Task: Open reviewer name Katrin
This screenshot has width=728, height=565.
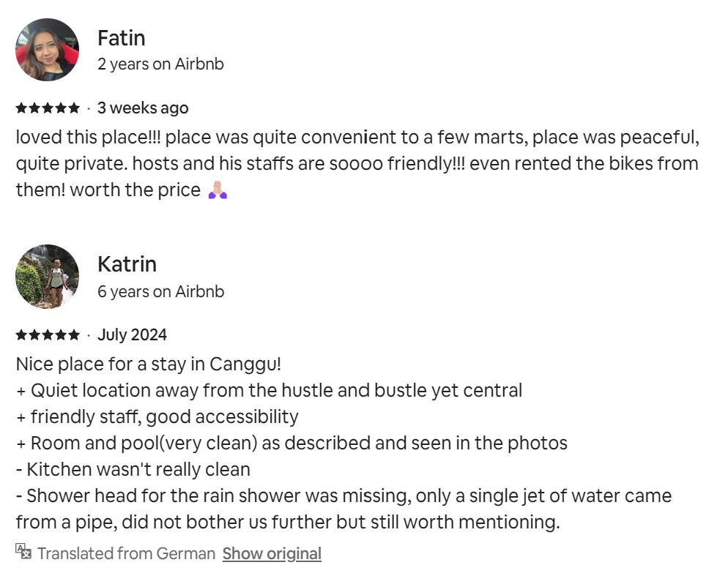Action: coord(127,263)
